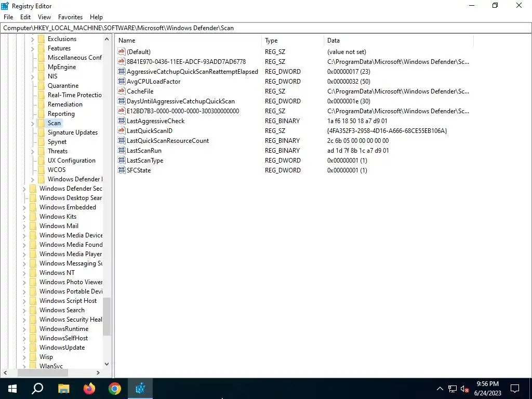Expand the Features key
The height and width of the screenshot is (399, 532).
click(33, 48)
